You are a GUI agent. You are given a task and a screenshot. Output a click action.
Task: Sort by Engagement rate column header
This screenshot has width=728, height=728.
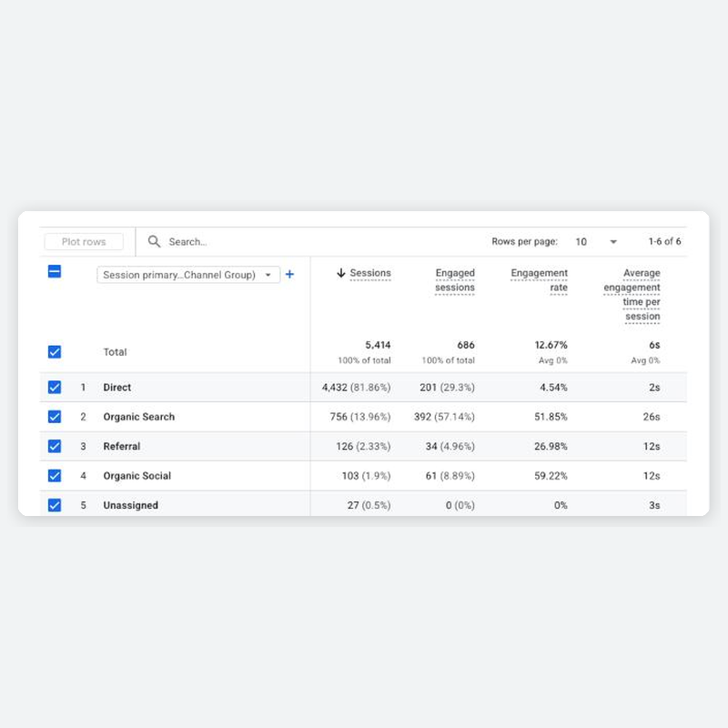pos(539,280)
